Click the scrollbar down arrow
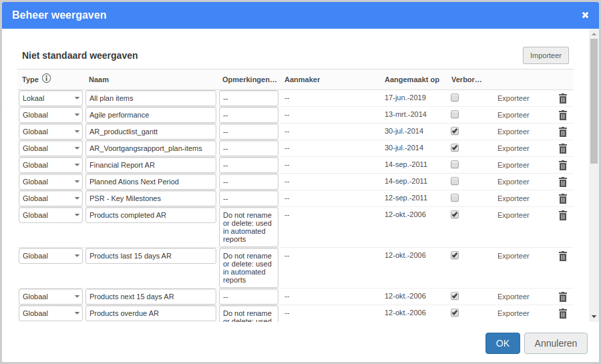Screen dimensions: 601x364 coord(594,317)
